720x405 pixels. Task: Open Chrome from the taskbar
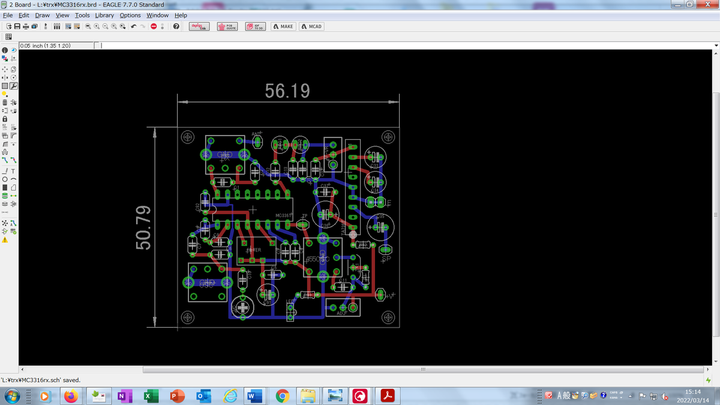(282, 396)
